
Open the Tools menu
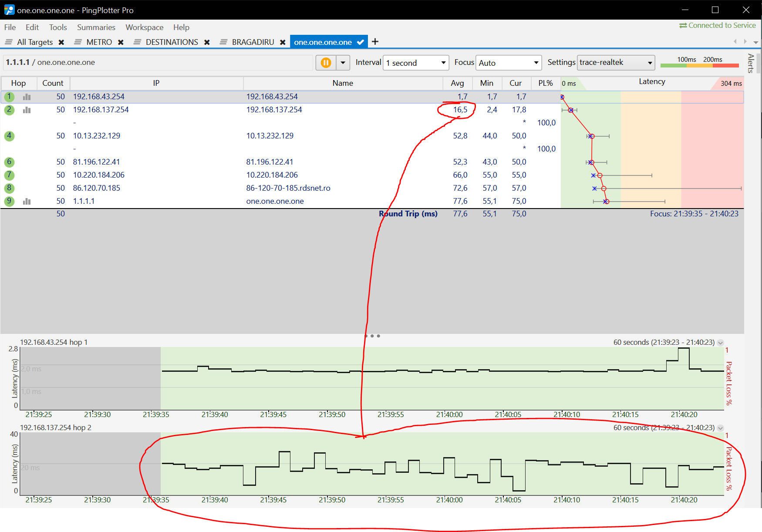pyautogui.click(x=57, y=27)
